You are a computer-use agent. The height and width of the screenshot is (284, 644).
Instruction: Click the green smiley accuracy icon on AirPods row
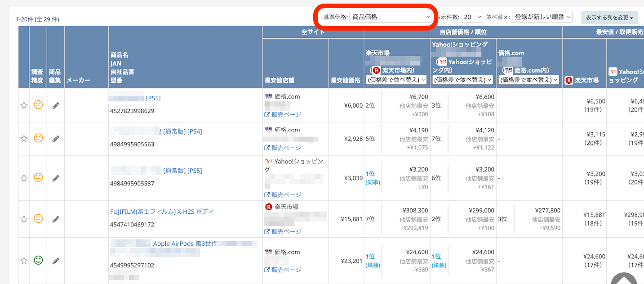[x=38, y=260]
